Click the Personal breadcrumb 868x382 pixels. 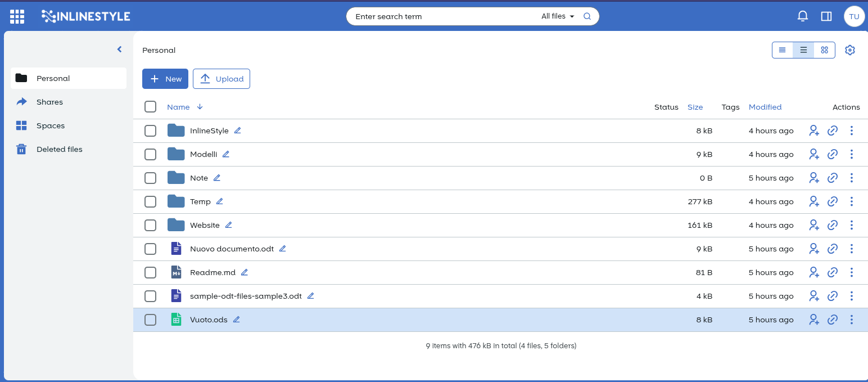coord(159,50)
